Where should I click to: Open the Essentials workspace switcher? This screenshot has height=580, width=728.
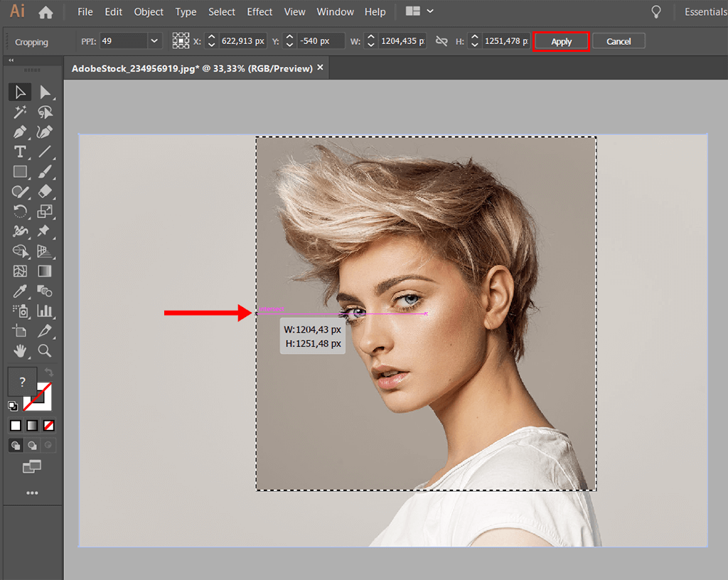click(x=705, y=12)
